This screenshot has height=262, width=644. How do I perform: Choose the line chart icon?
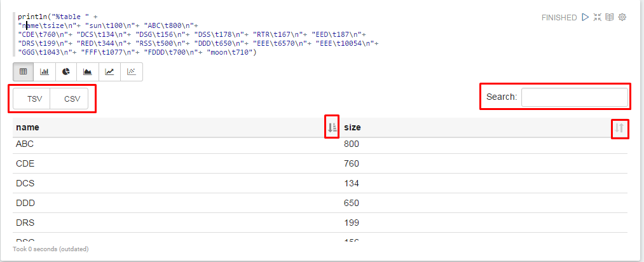tap(109, 72)
